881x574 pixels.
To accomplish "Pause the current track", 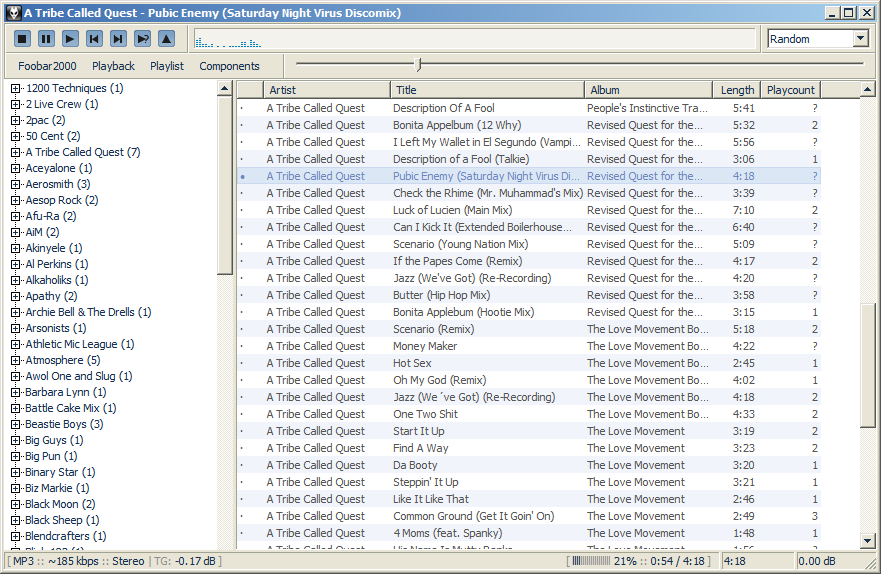I will point(46,39).
